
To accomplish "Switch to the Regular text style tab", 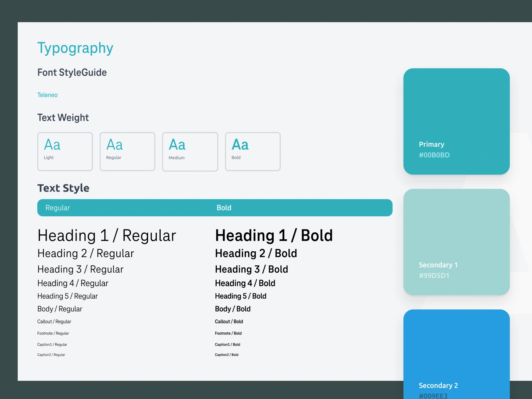I will click(58, 207).
